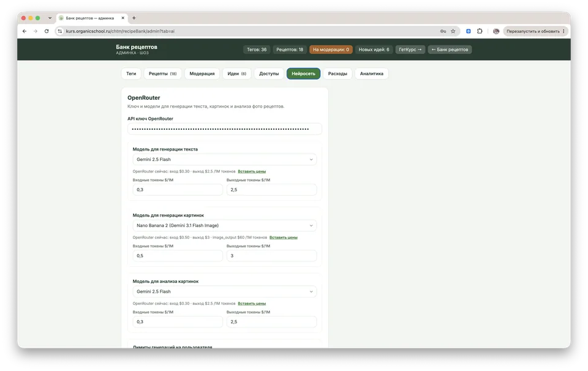Click input tokens field under image analysis model
588x371 pixels.
[178, 321]
